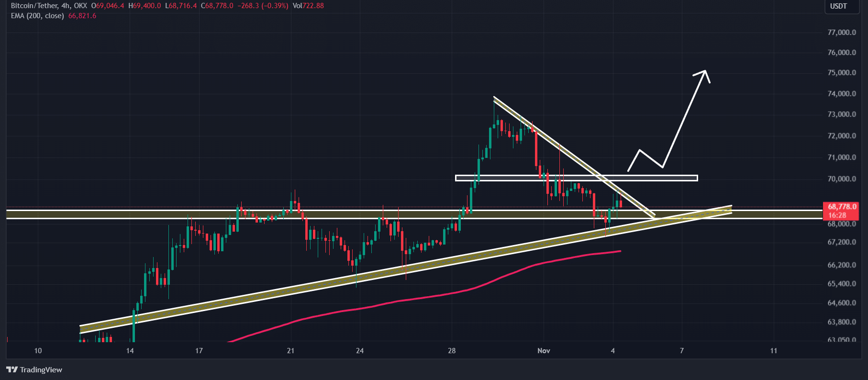Click date label 14 on time axis
868x380 pixels.
tap(130, 351)
